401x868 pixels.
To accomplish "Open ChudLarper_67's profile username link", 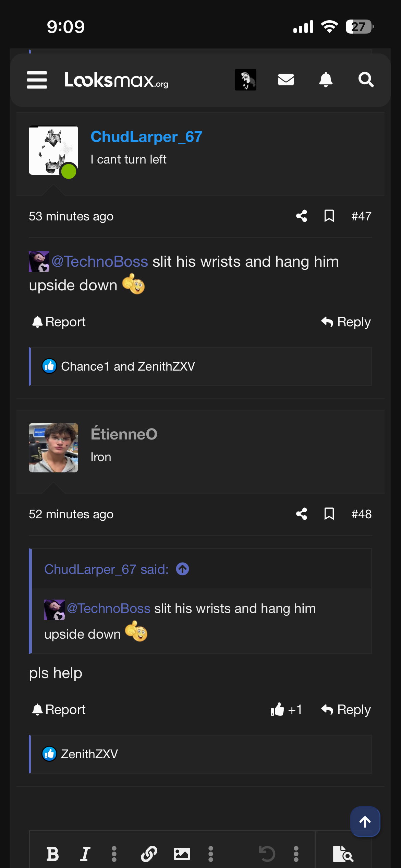I will click(146, 137).
